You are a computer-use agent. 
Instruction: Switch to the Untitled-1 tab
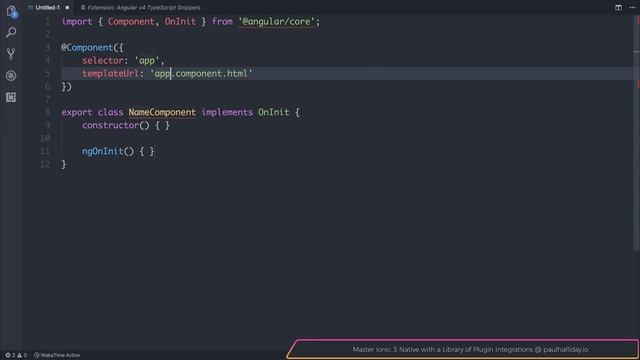47,7
